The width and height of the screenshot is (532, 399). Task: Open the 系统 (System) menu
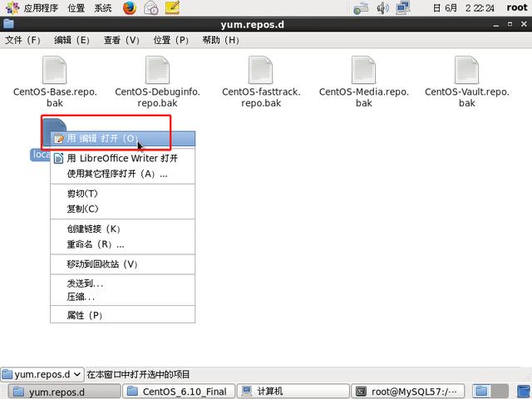pos(103,7)
